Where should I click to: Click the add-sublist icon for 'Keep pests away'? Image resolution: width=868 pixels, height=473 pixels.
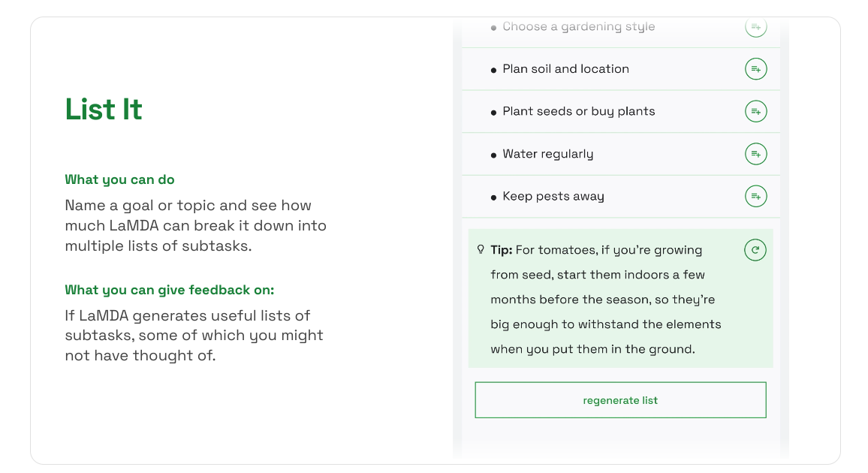tap(755, 196)
